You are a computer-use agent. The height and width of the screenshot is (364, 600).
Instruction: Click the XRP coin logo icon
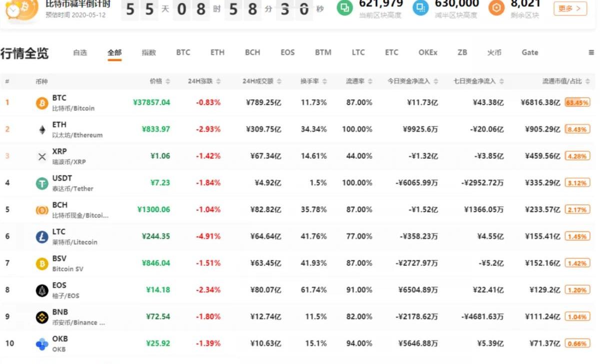tap(42, 157)
